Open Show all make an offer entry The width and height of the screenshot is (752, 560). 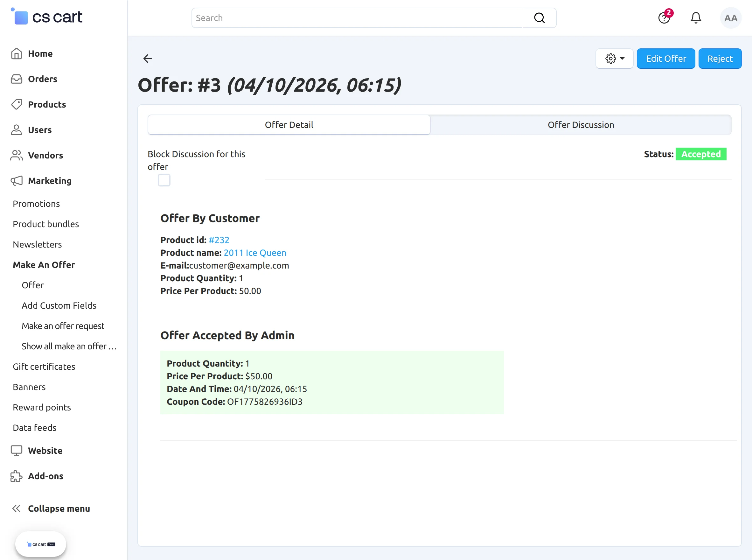tap(69, 346)
